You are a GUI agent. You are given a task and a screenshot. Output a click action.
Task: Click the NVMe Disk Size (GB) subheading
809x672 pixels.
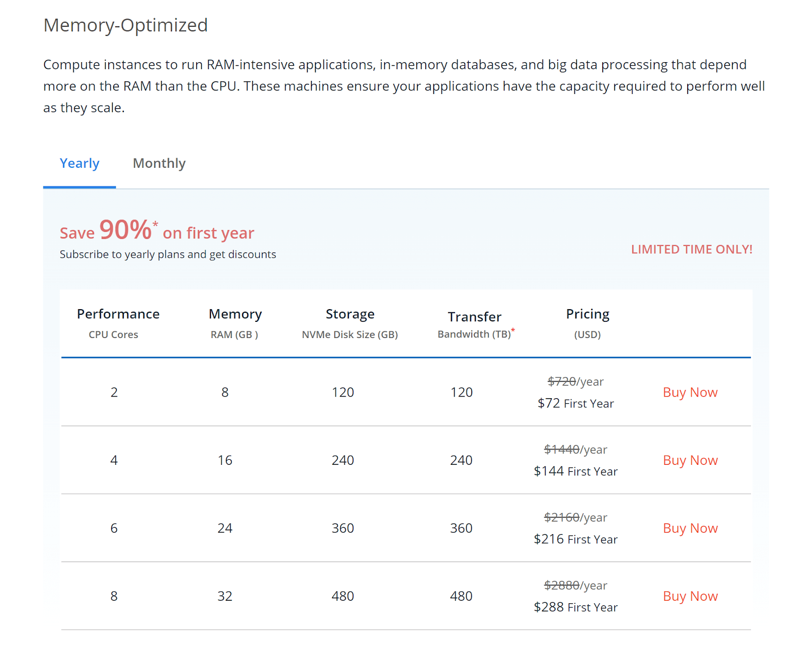pos(350,334)
